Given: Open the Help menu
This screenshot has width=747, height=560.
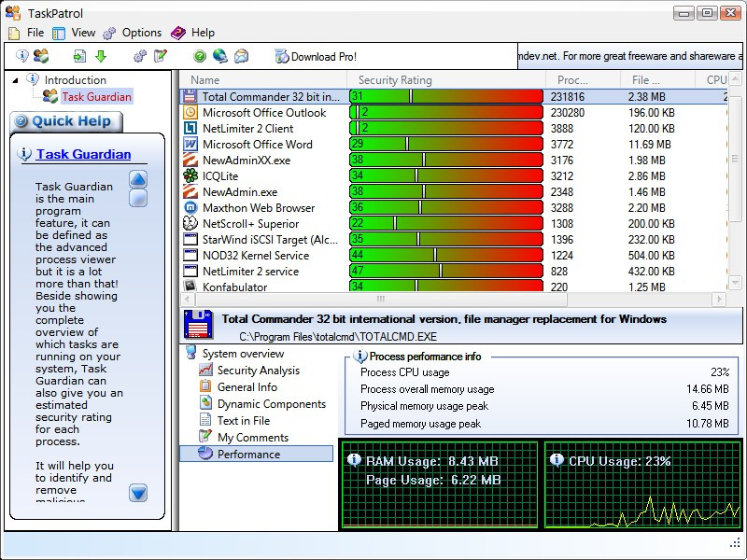Looking at the screenshot, I should point(203,33).
